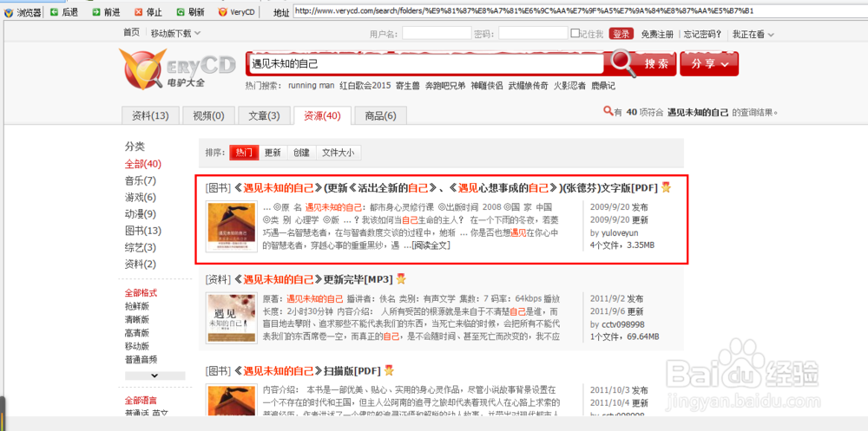Screen dimensions: 868x431
Task: Open the 分享 share dropdown
Action: point(709,64)
